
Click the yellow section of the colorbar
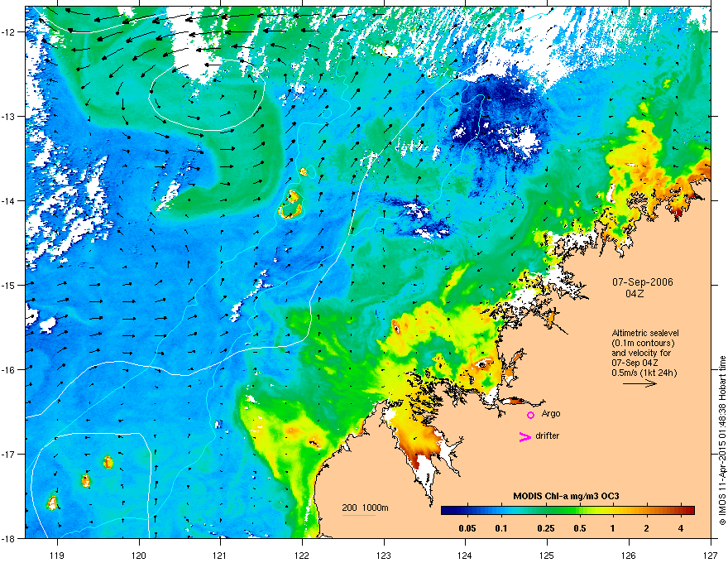[x=599, y=511]
